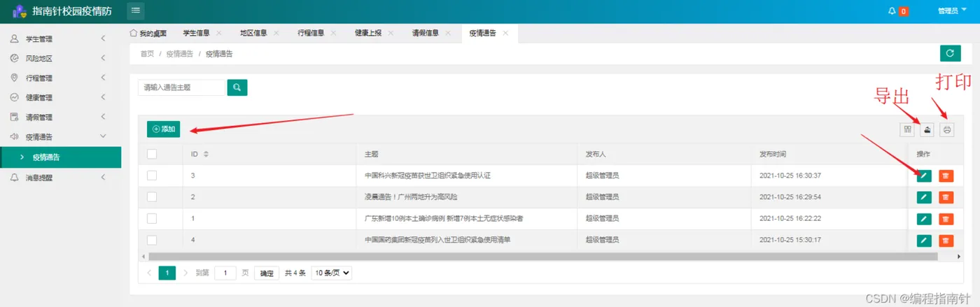Delete the row with ID 3
Image resolution: width=980 pixels, height=307 pixels.
[946, 176]
